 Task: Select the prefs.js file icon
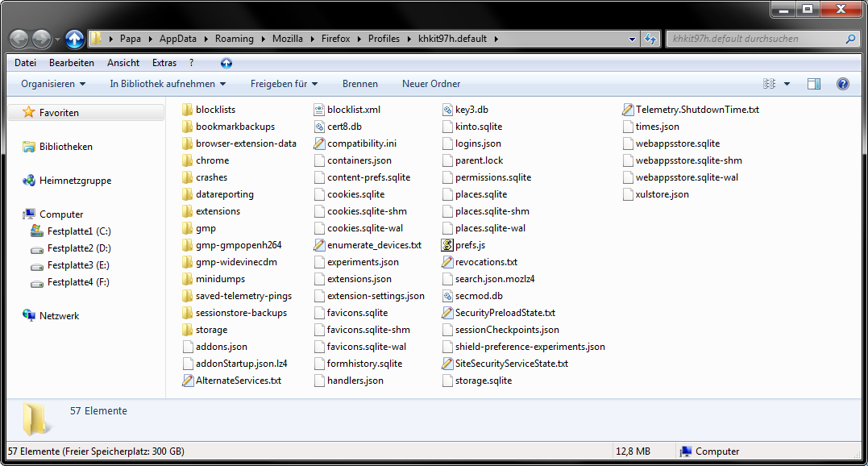(x=447, y=244)
